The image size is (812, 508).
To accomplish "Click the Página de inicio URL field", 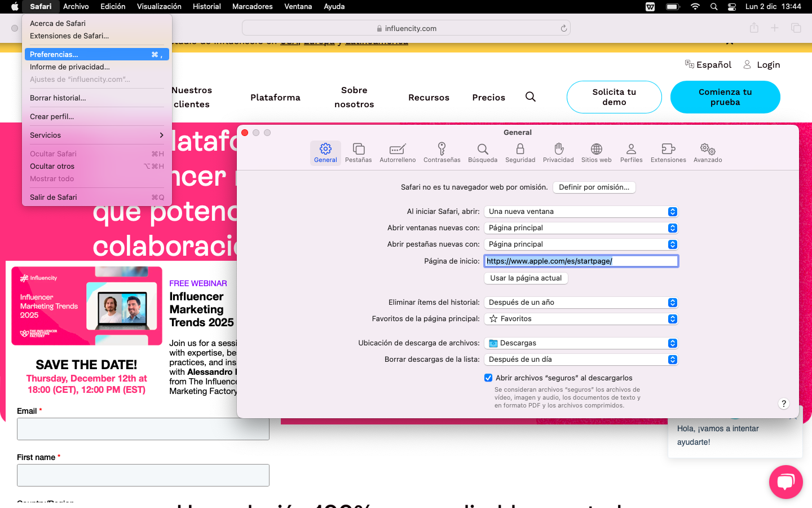I will [x=581, y=261].
